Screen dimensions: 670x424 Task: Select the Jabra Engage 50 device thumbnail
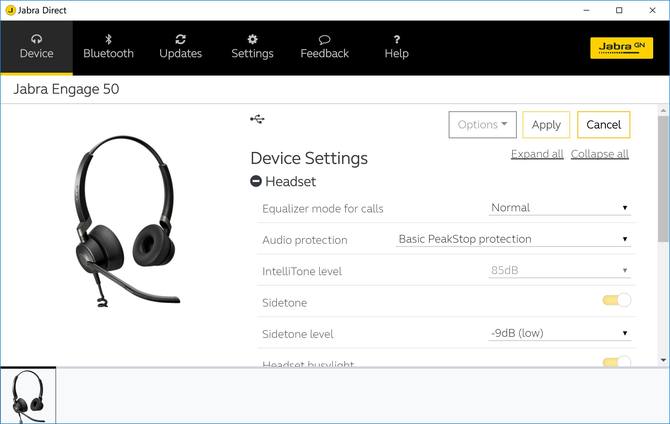point(28,396)
